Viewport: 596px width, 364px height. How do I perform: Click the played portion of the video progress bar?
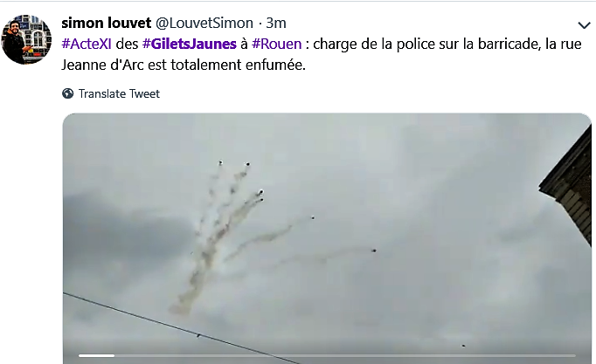point(96,355)
